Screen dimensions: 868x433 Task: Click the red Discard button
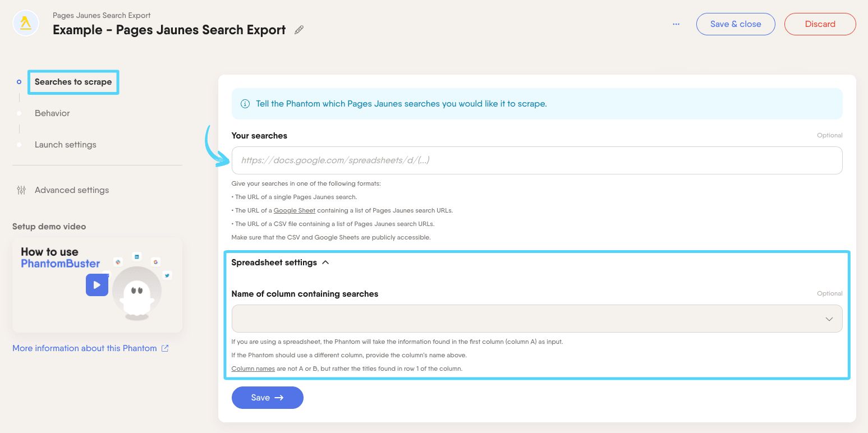click(x=820, y=24)
